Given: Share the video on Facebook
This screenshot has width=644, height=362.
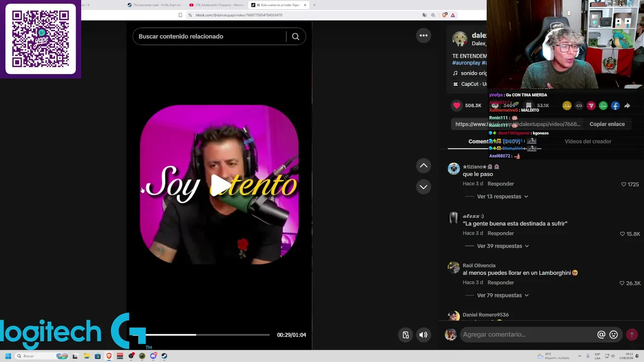Looking at the screenshot, I should point(615,106).
